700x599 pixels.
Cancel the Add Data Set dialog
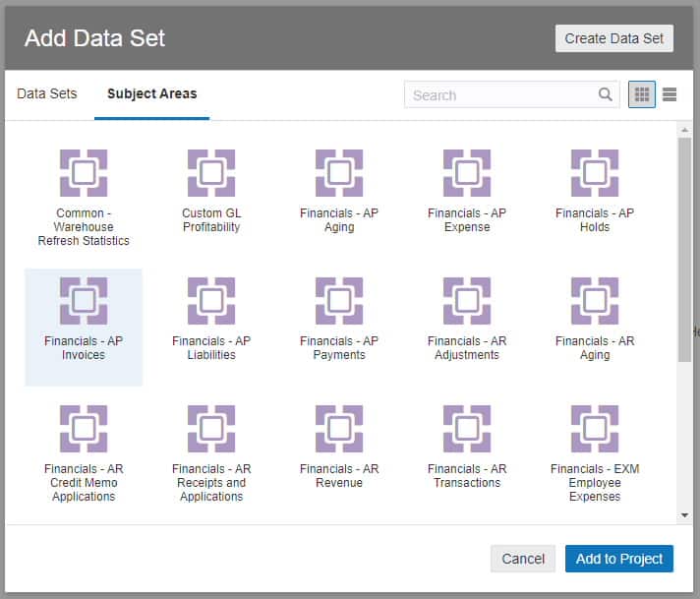click(523, 559)
